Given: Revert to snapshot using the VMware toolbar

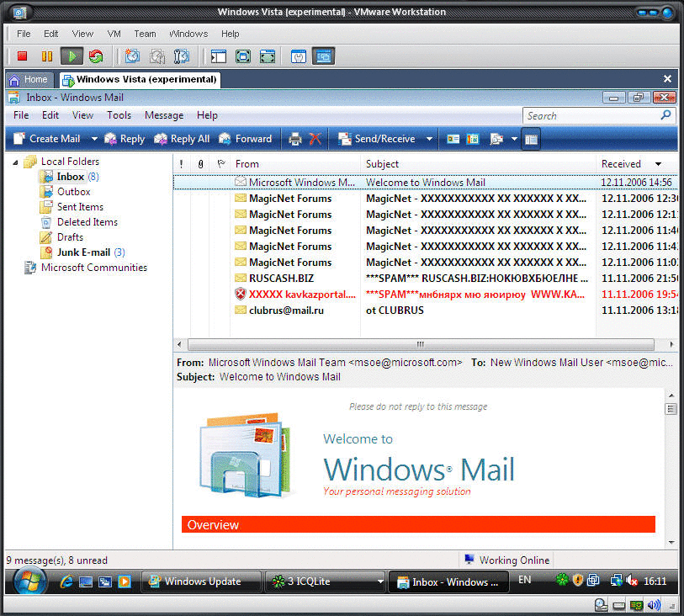Looking at the screenshot, I should coord(157,56).
